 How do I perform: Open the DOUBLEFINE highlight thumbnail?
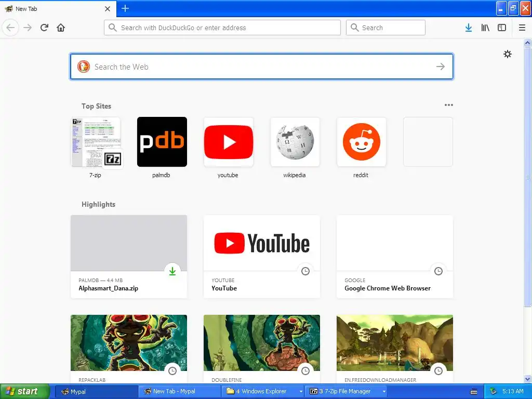pos(262,343)
